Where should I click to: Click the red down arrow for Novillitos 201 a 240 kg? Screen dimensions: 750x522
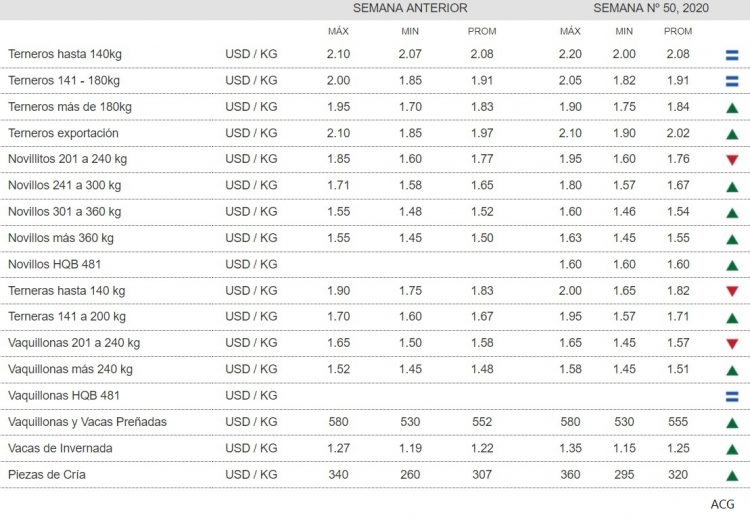pyautogui.click(x=731, y=160)
